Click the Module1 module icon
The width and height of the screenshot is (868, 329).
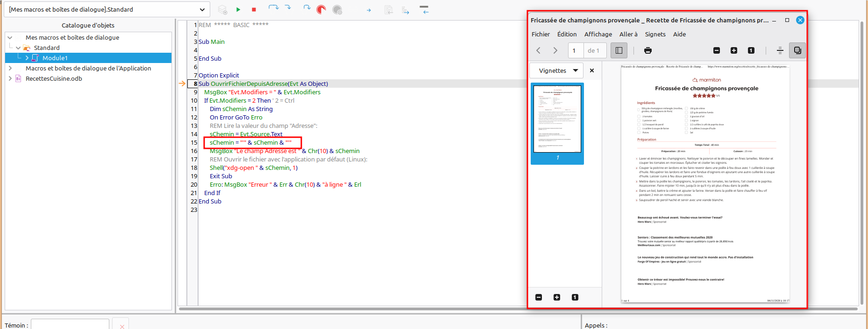(35, 58)
